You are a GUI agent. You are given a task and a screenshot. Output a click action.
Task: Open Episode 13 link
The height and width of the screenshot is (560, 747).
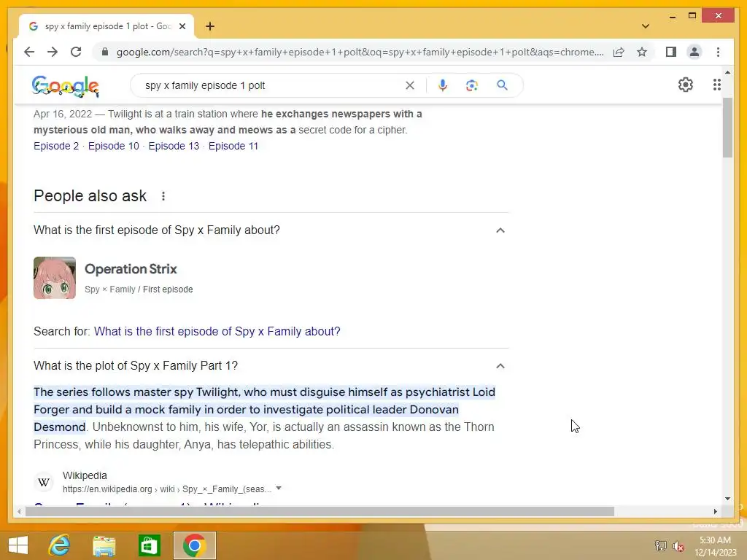[x=174, y=146]
